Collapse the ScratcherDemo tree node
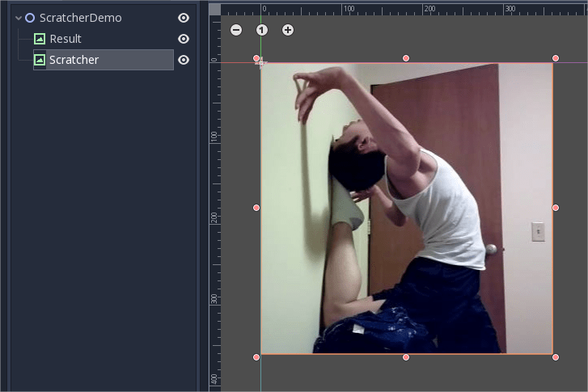This screenshot has width=588, height=392. click(x=18, y=18)
